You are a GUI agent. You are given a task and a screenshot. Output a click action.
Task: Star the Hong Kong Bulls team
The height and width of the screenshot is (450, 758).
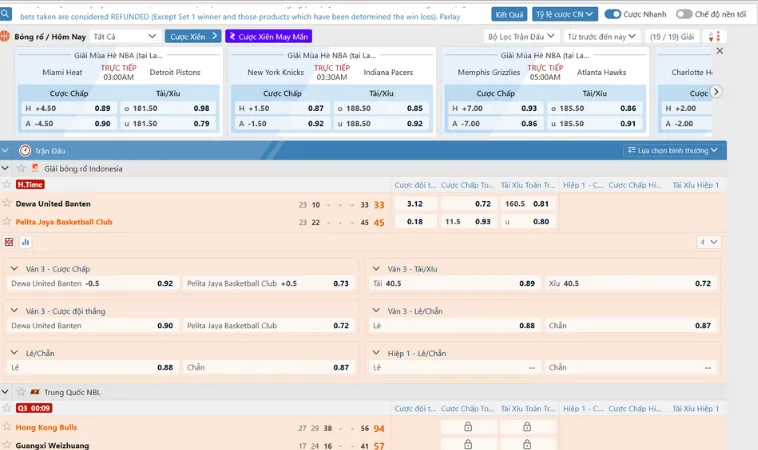click(x=7, y=428)
